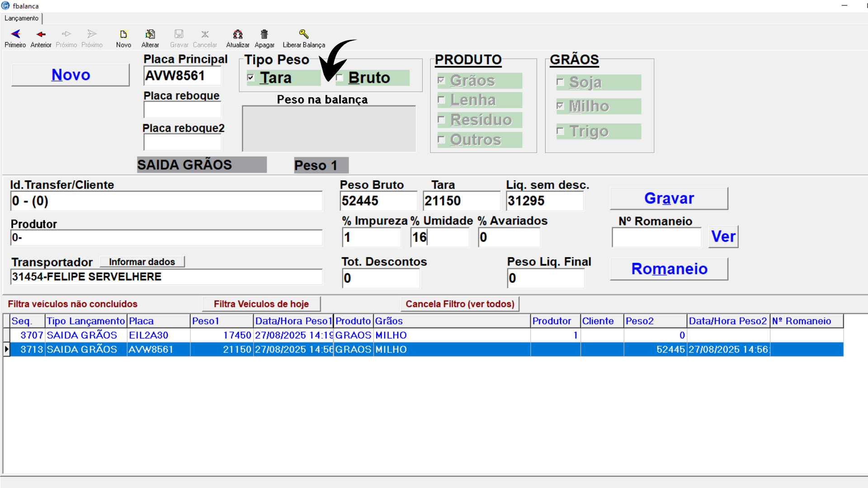
Task: Click the Apagar trash icon
Action: (x=264, y=34)
